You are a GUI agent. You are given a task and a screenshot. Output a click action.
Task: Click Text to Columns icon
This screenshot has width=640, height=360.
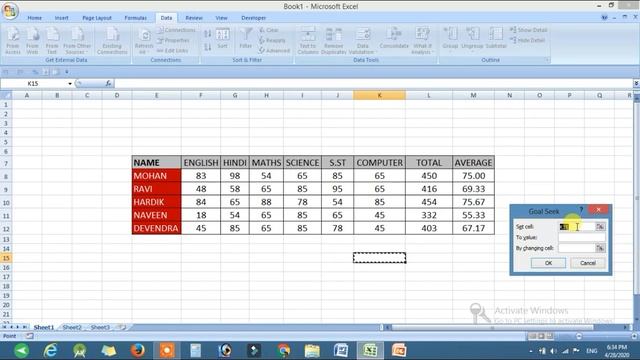click(308, 40)
